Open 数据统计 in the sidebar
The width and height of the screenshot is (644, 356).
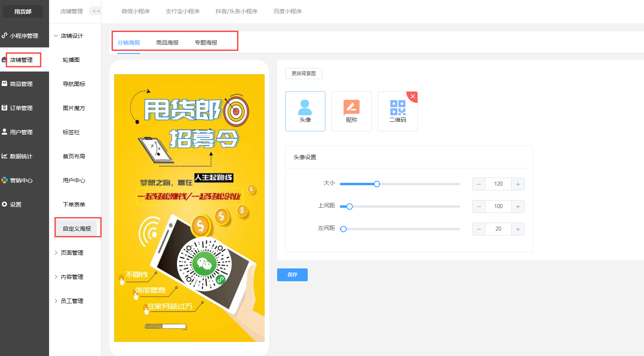click(24, 156)
